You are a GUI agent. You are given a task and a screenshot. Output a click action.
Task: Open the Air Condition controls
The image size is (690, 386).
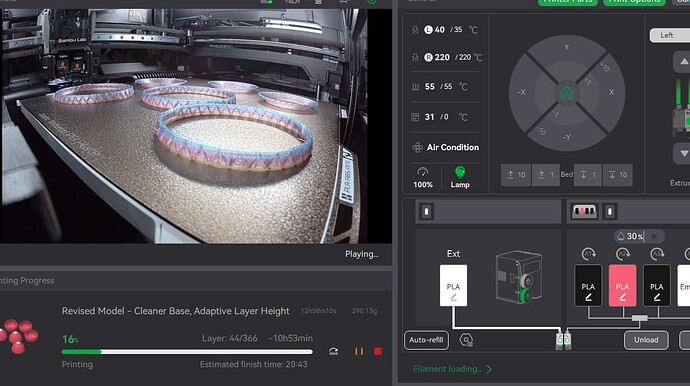coord(445,147)
